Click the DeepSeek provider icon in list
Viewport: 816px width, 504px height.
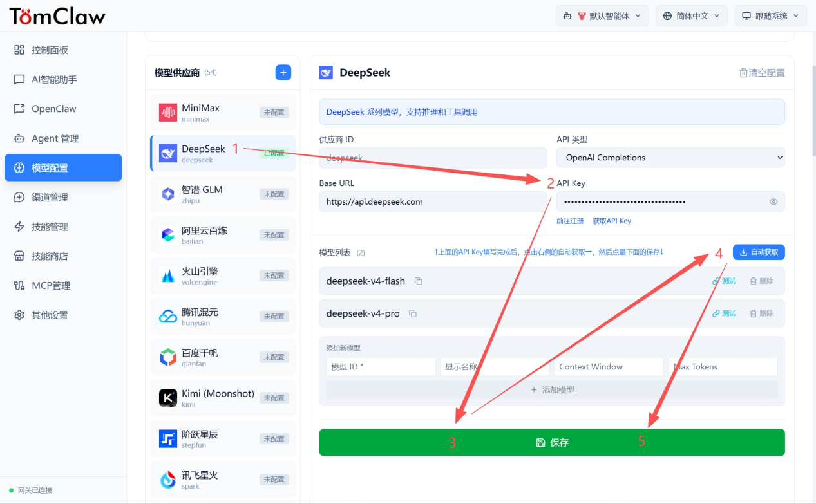click(x=168, y=154)
